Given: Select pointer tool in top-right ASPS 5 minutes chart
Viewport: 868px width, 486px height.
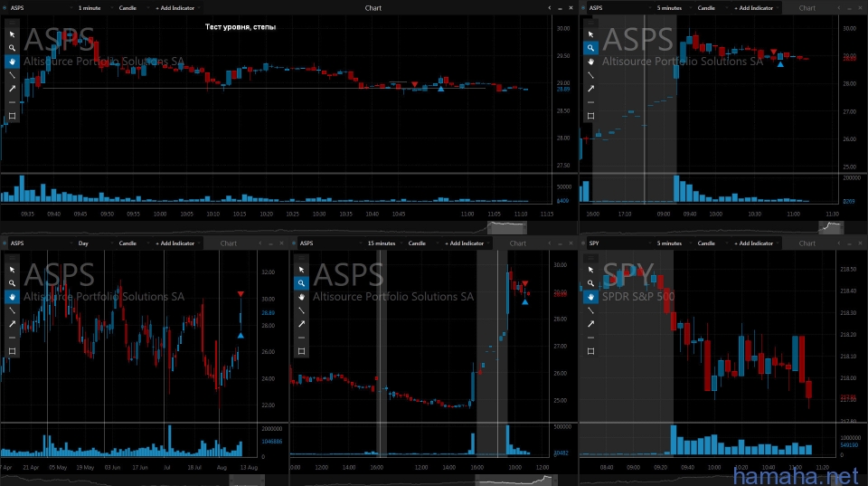Looking at the screenshot, I should [590, 34].
